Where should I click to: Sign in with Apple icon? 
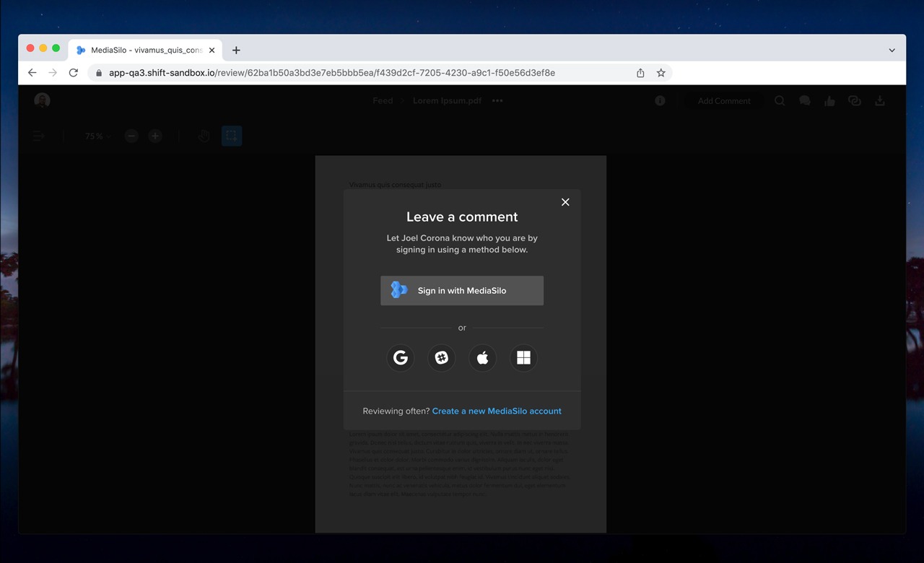pyautogui.click(x=482, y=357)
